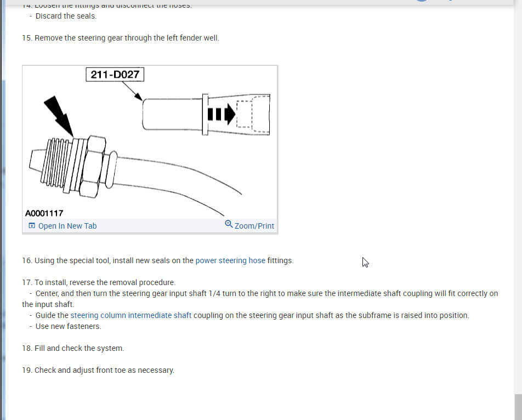This screenshot has width=522, height=420.
Task: Click step 15 Remove the steering gear text
Action: point(121,38)
